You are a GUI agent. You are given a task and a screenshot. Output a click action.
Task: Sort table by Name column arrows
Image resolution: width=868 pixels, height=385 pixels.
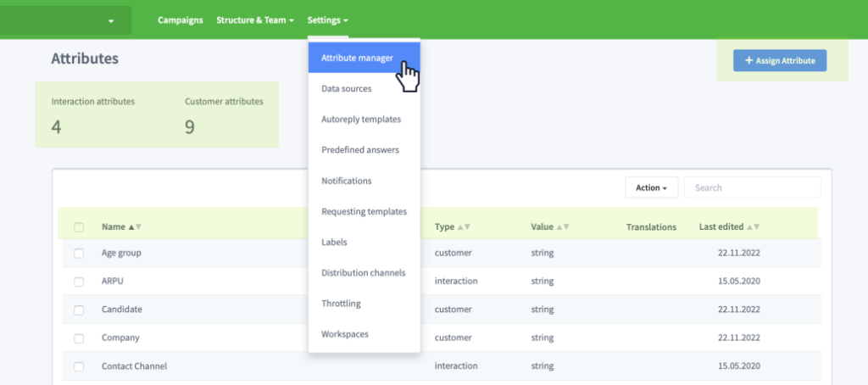(135, 227)
